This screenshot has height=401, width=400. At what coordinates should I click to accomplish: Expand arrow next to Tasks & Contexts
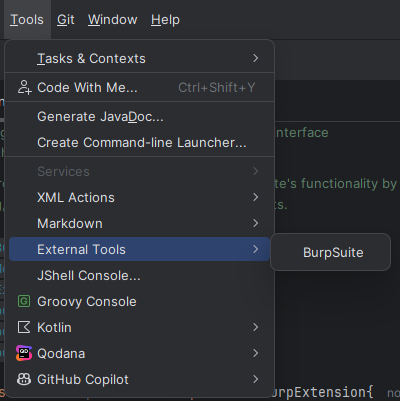click(x=255, y=58)
